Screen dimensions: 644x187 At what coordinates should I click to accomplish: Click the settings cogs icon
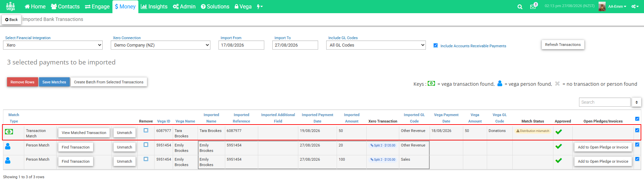point(635,6)
